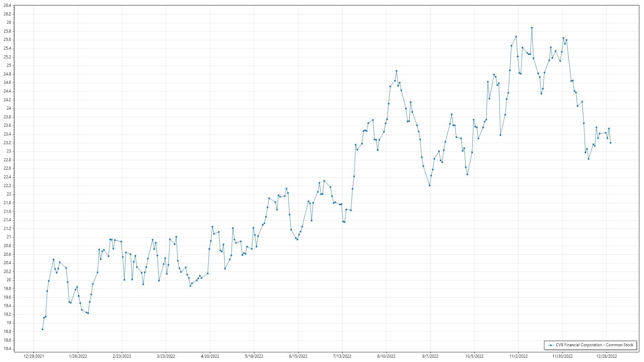This screenshot has width=644, height=362.
Task: Click the 8/10/2022 x-axis date label
Action: (386, 356)
